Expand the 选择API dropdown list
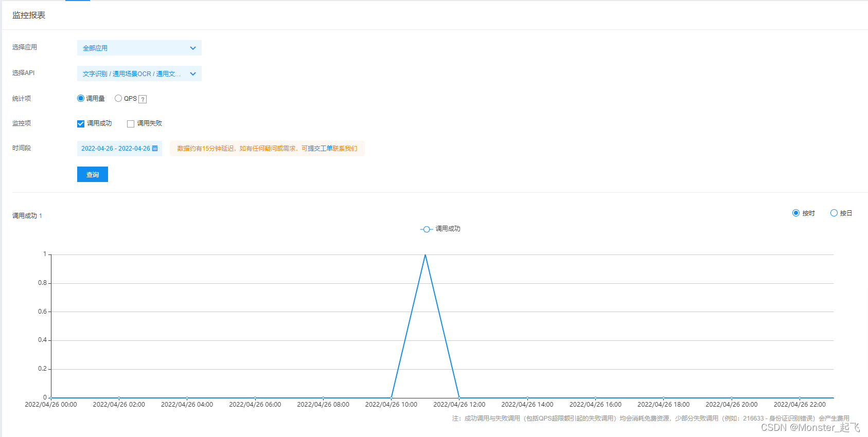Viewport: 868px width, 437px height. (x=139, y=74)
